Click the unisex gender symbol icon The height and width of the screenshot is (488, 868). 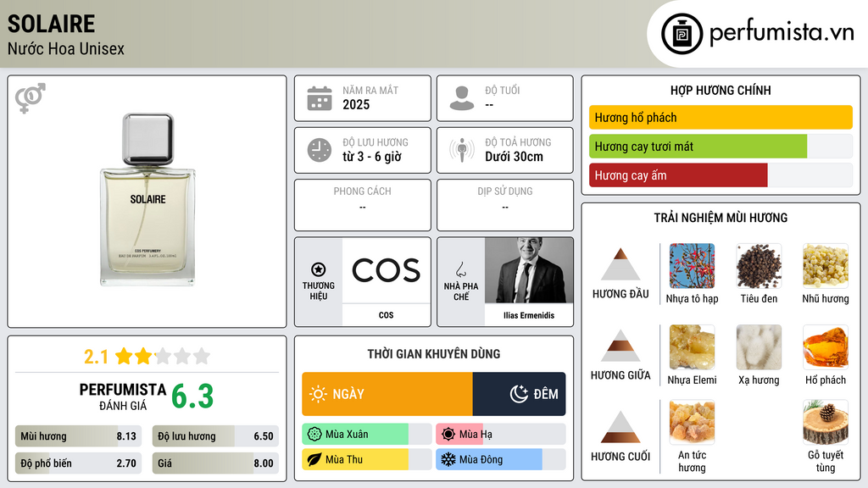pyautogui.click(x=30, y=98)
